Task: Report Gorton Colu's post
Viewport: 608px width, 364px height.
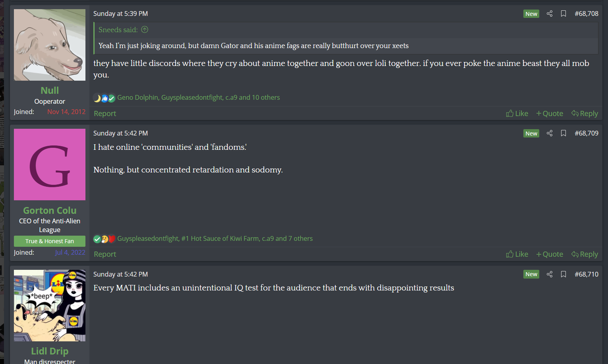Action: [105, 254]
